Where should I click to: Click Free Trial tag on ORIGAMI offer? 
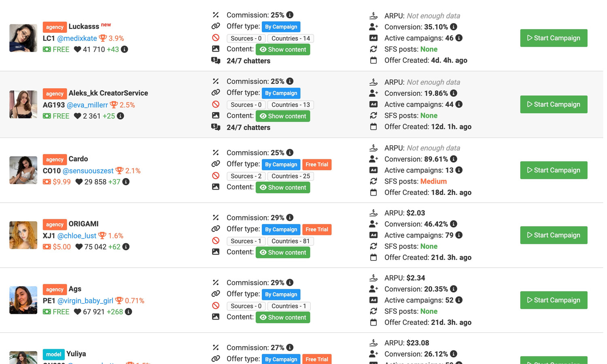point(317,229)
